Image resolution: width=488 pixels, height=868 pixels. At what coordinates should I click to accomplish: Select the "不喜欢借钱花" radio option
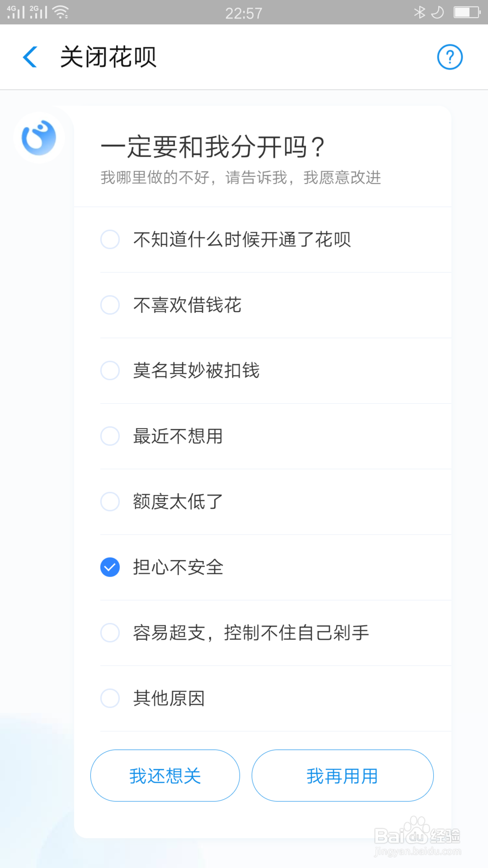click(110, 305)
